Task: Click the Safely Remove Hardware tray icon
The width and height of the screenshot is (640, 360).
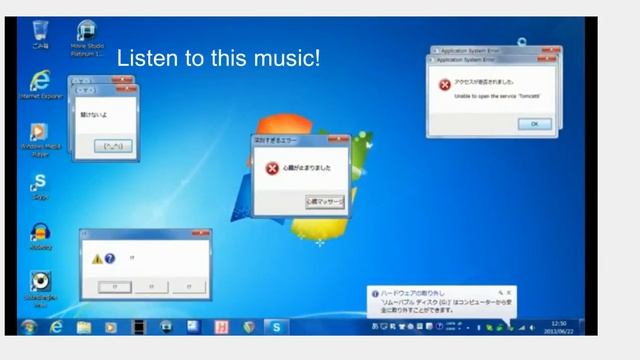Action: 511,327
